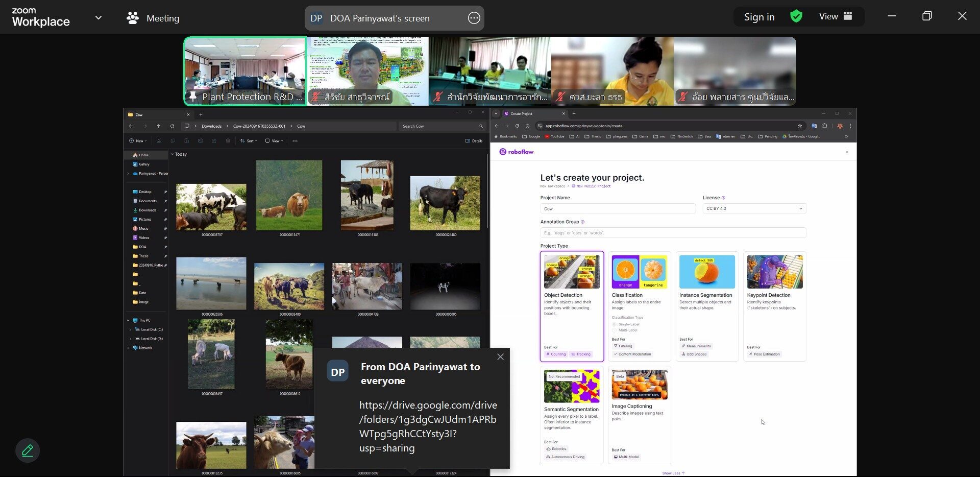Open Chrome Extensions puzzle icon
This screenshot has width=980, height=477.
pyautogui.click(x=825, y=126)
